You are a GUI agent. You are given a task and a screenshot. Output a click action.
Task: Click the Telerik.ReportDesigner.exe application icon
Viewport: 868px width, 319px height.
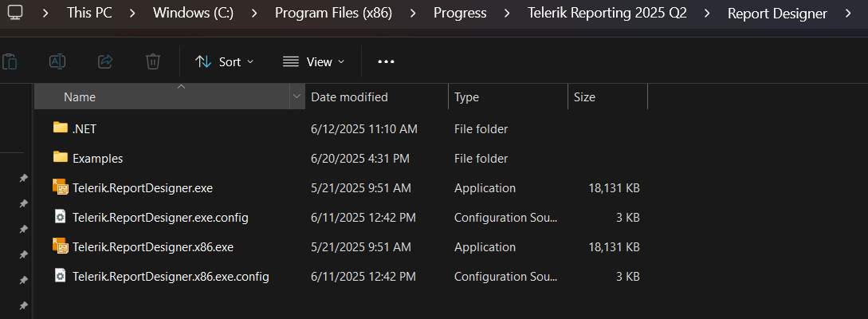(x=60, y=188)
